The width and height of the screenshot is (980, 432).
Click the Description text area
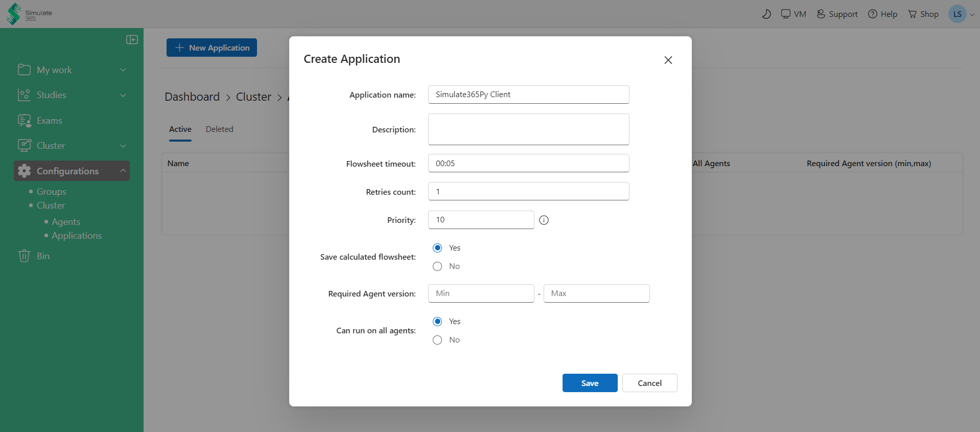coord(528,129)
